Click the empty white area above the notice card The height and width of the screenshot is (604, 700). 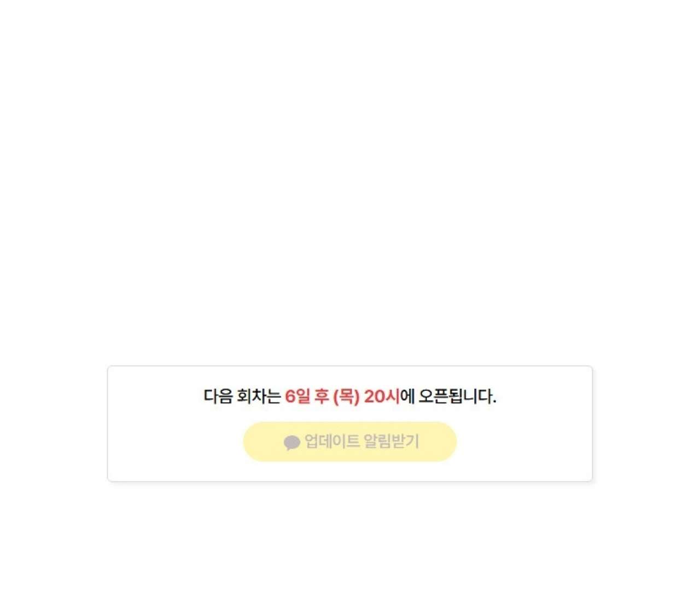[350, 181]
